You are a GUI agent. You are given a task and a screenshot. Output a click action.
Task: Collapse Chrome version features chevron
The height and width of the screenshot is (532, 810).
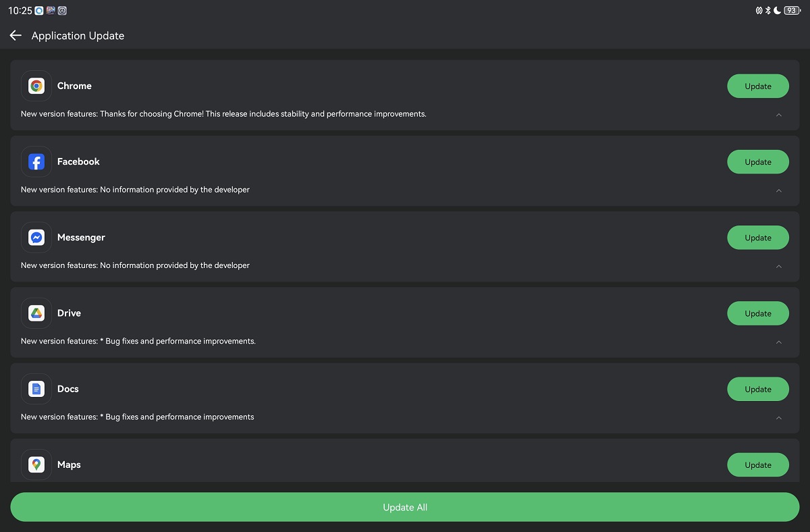(x=778, y=115)
